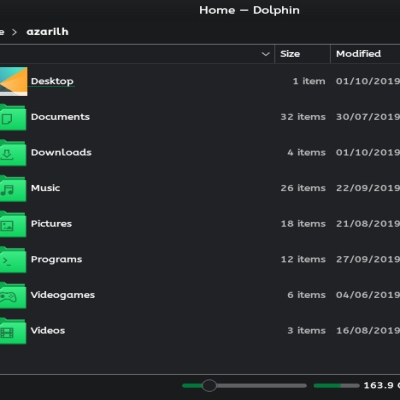400x400 pixels.
Task: Click the 163.9 free space status text
Action: (382, 386)
